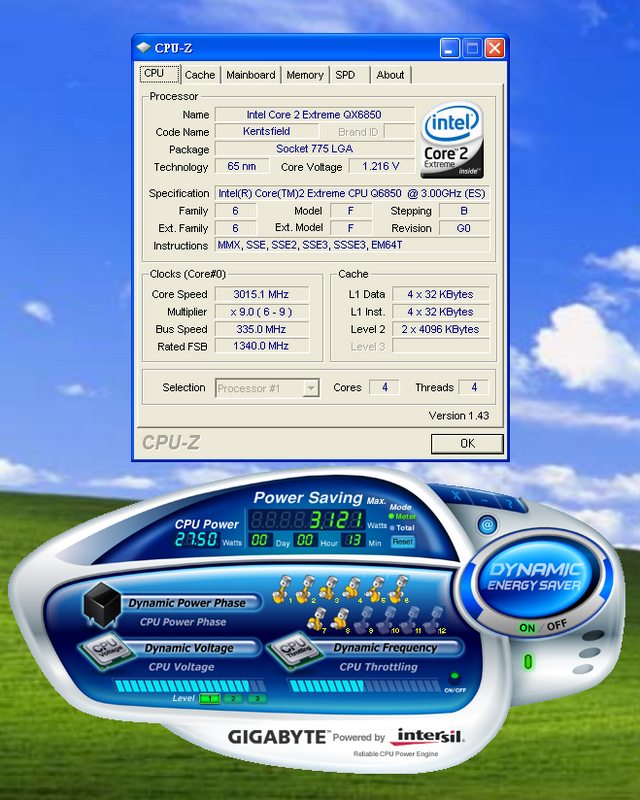Click the OK button in CPU-Z
Screen dimensions: 640x800
(467, 443)
